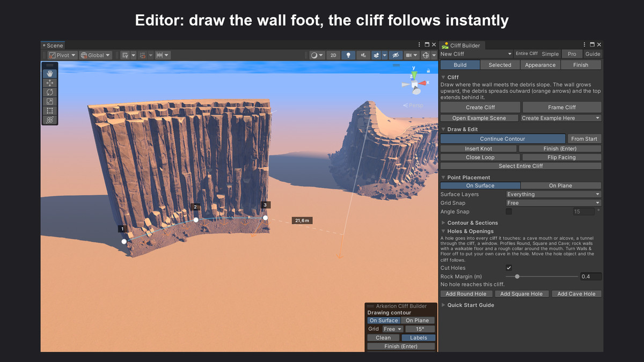
Task: Click the red X axis gizmo cone
Action: (x=423, y=83)
